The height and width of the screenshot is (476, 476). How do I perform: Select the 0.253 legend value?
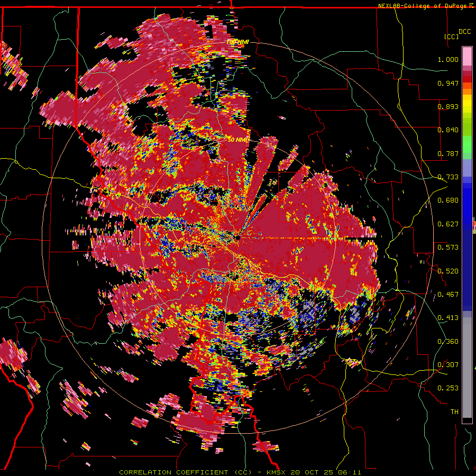tap(448, 388)
